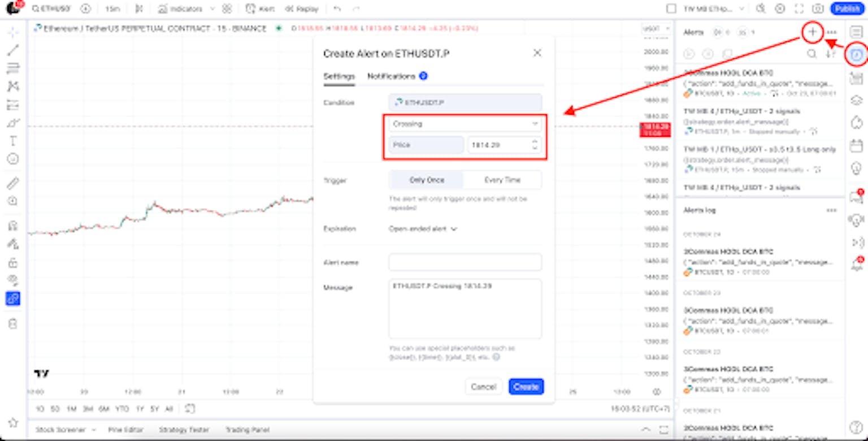
Task: Open the economic Calendar panel icon
Action: [857, 147]
